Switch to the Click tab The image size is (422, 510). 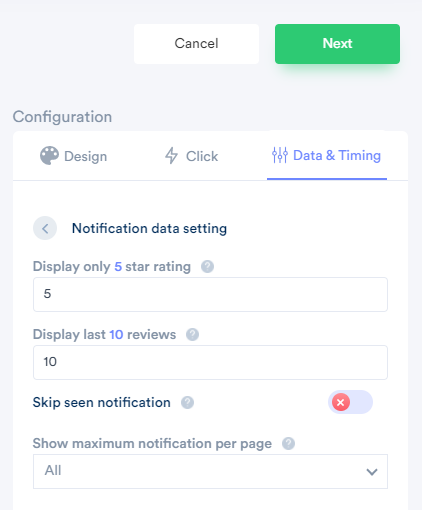(x=192, y=156)
